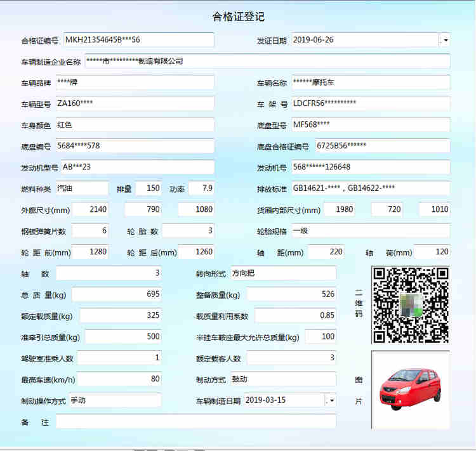The height and width of the screenshot is (451, 476).
Task: Click the 总质量 field showing 695
Action: point(116,294)
